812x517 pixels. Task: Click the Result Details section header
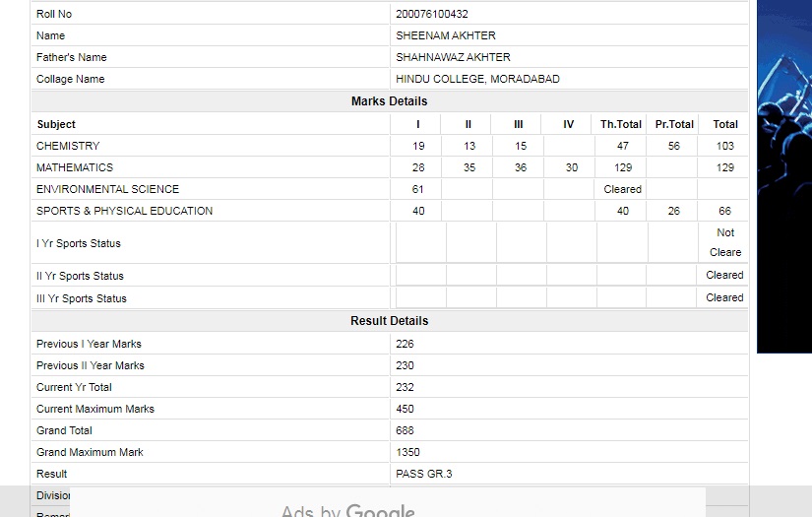(x=390, y=321)
